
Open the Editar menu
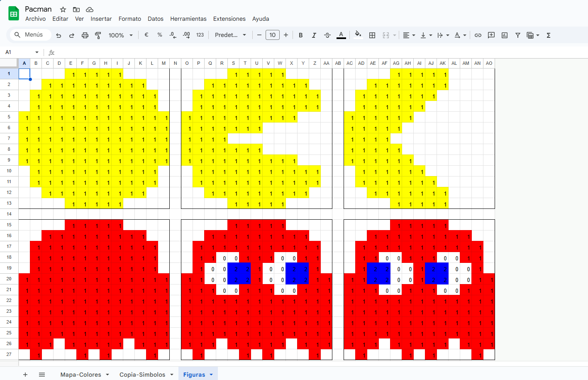(60, 19)
